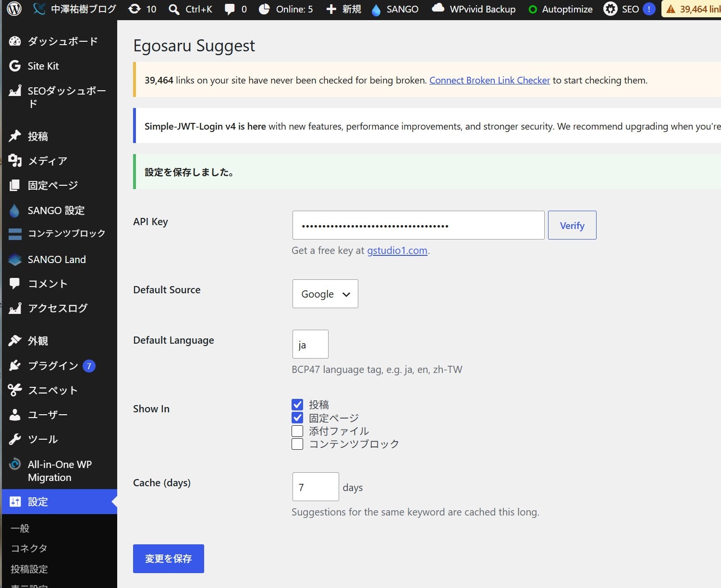Click the wrench icon beside ツール

coord(15,439)
